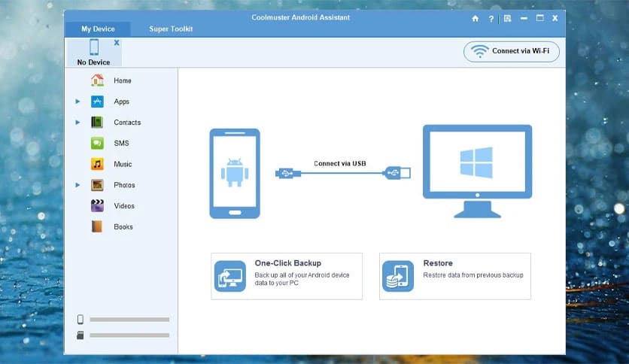Click the One-Click Backup icon

pos(229,276)
